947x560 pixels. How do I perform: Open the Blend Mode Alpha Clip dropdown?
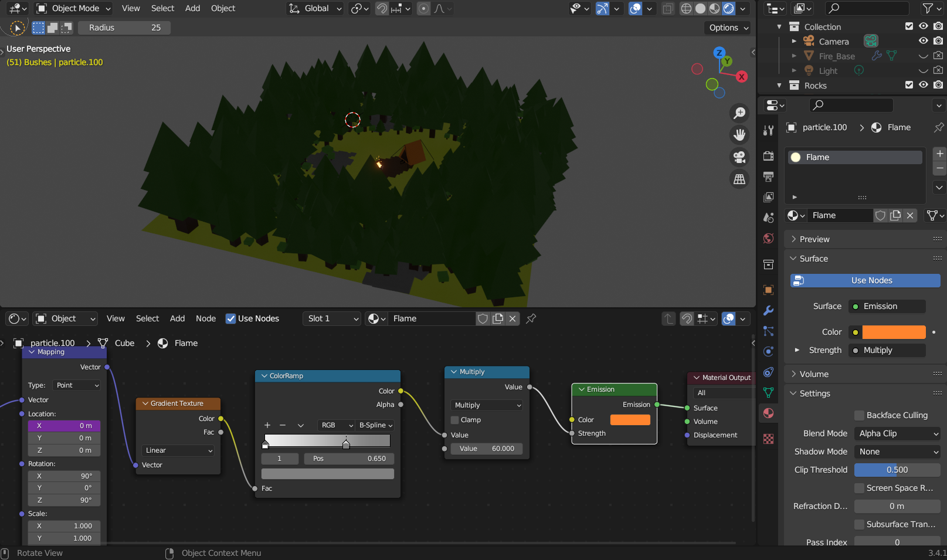(x=897, y=433)
